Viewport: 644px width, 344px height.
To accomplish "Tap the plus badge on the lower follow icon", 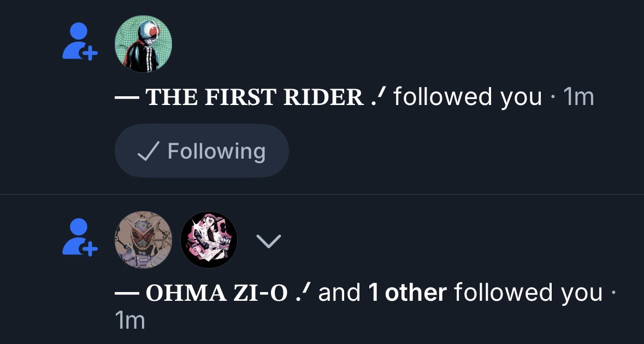I will pos(91,249).
